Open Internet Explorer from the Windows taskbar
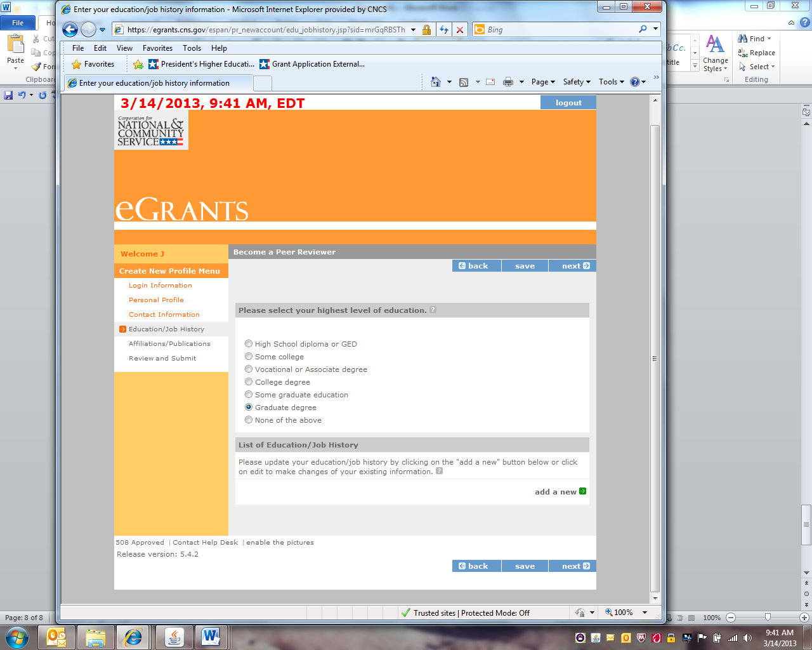 133,637
